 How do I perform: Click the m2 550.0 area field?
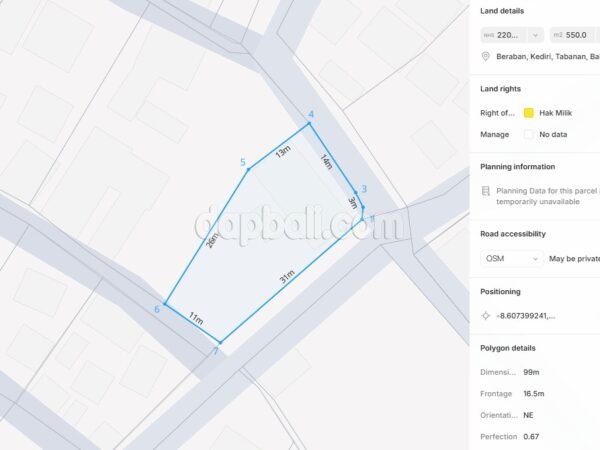click(x=575, y=35)
